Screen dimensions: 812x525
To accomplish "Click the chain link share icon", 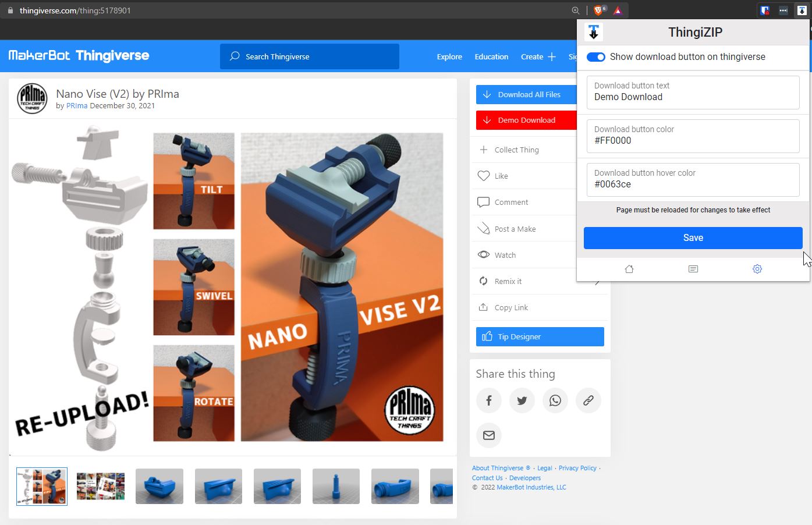I will pos(588,400).
